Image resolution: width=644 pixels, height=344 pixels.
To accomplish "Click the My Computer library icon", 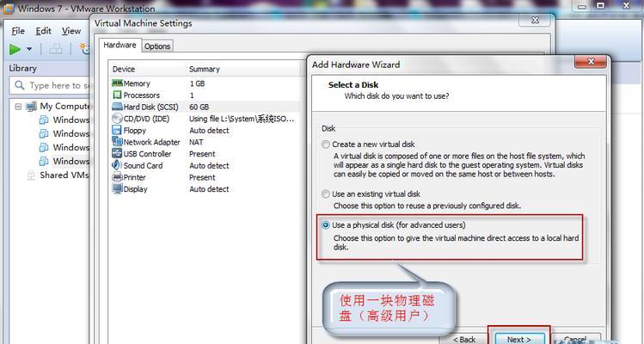I will [x=31, y=107].
